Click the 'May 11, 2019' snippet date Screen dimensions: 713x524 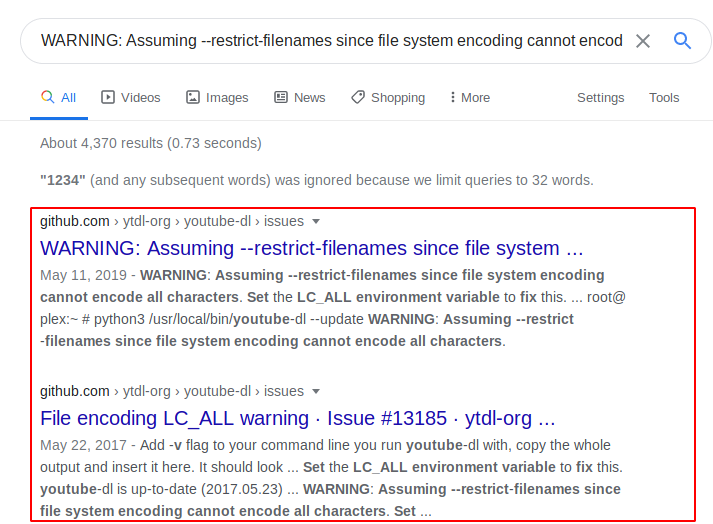click(83, 275)
